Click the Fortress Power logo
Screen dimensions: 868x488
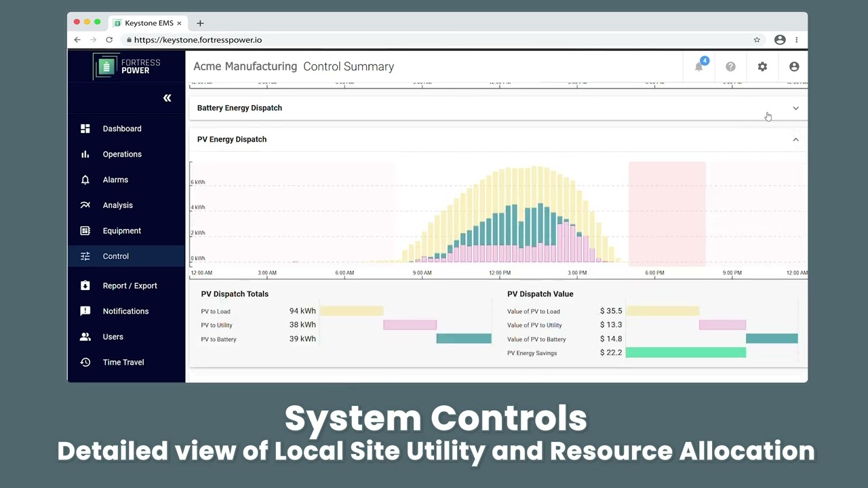(127, 66)
